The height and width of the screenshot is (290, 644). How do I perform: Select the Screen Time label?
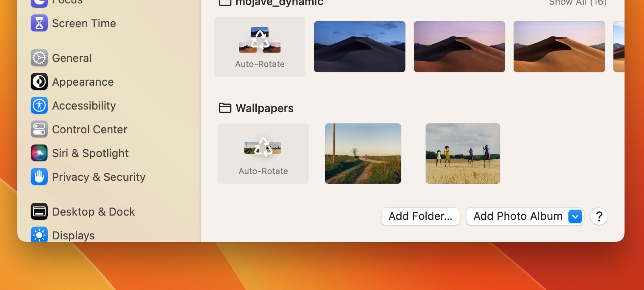point(84,23)
